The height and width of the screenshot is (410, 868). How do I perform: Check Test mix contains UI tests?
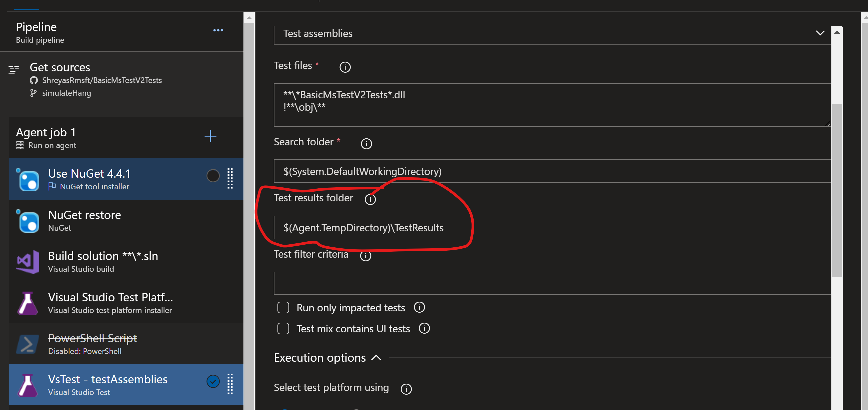283,328
